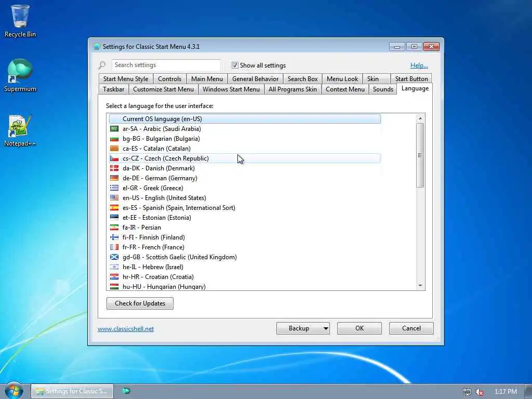The height and width of the screenshot is (399, 532).
Task: Click the Check for Updates button
Action: click(x=140, y=303)
